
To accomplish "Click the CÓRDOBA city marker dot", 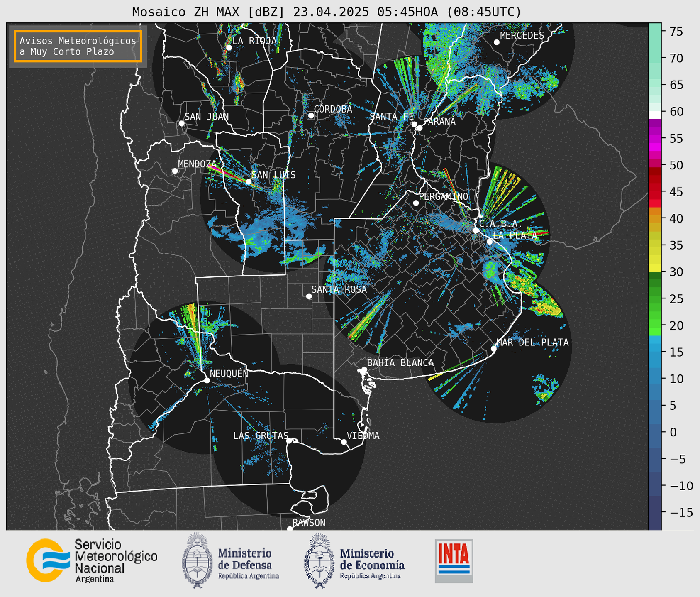I will point(311,115).
